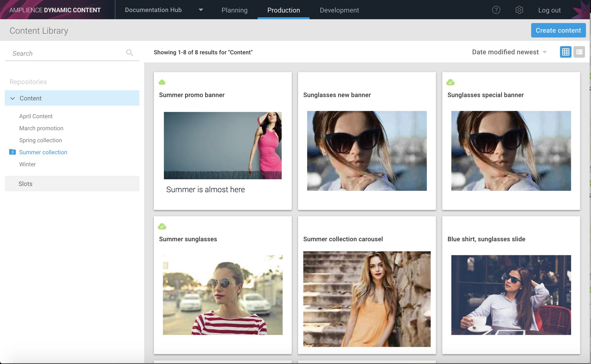Open the Spring collection folder
591x364 pixels.
(x=41, y=140)
